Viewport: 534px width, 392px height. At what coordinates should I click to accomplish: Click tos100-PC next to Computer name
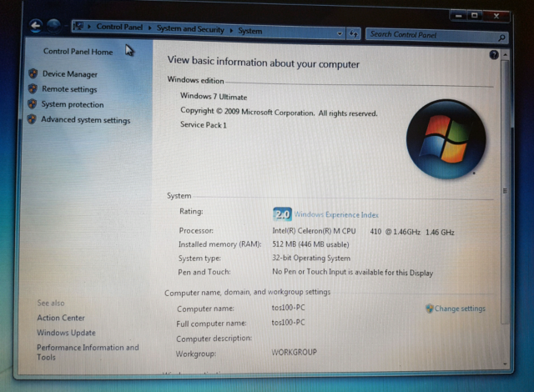click(x=288, y=308)
